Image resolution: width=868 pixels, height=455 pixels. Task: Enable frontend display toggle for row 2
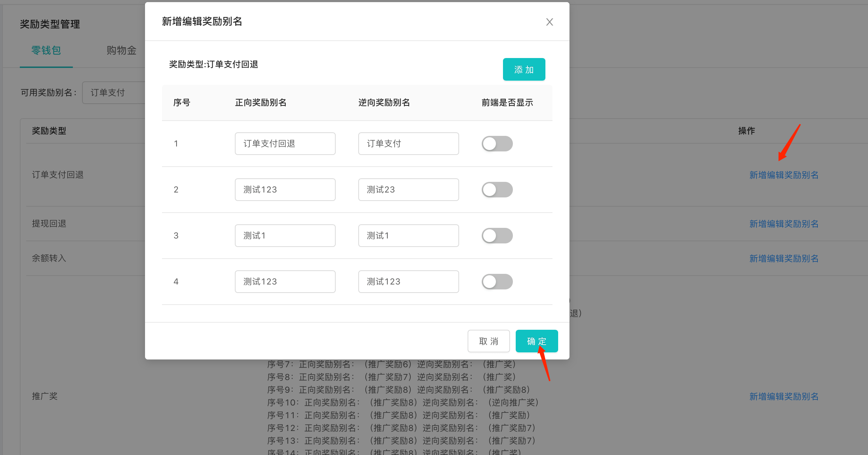[497, 189]
